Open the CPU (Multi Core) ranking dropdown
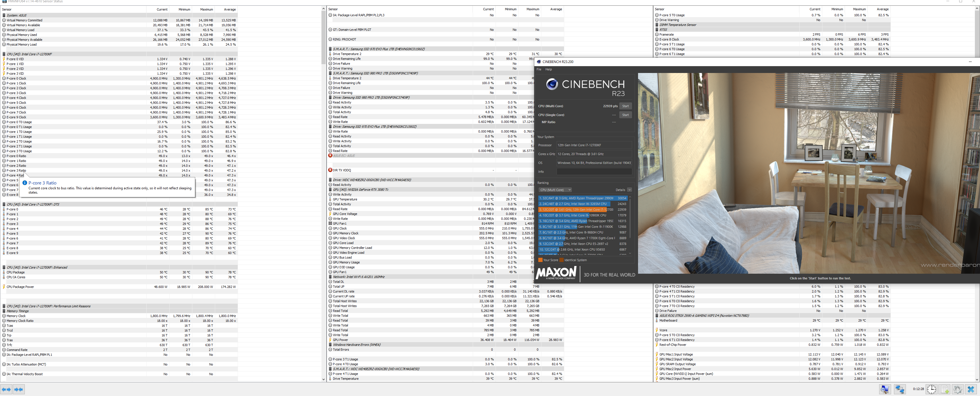Viewport: 980px width, 396px height. pyautogui.click(x=555, y=190)
